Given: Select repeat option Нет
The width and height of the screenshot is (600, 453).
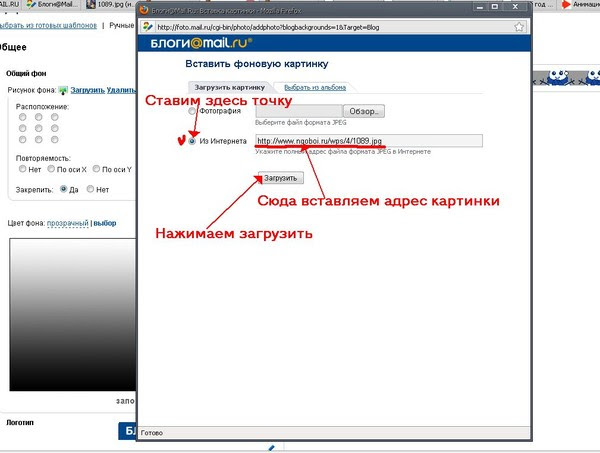Looking at the screenshot, I should [x=23, y=169].
